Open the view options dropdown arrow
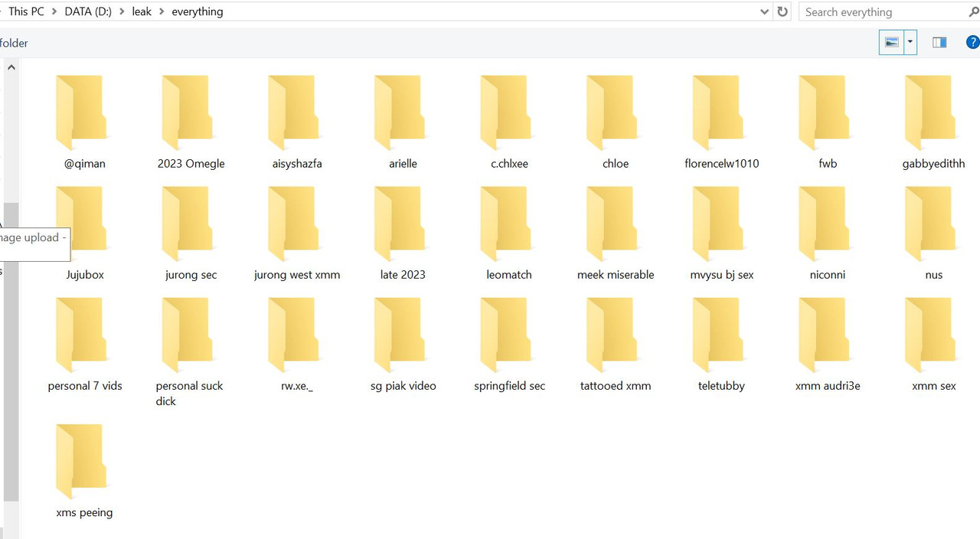This screenshot has width=980, height=539. click(x=910, y=43)
